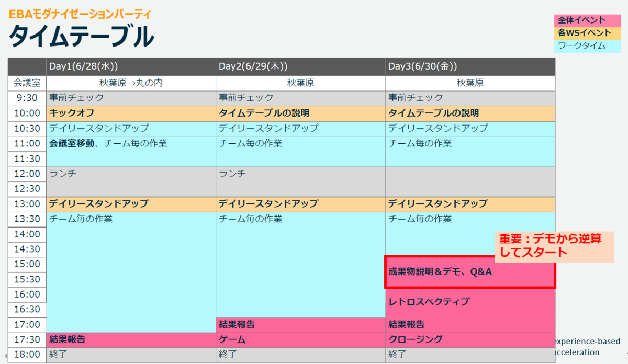Click the '10:00' time label
Screen dimensions: 628x364
tap(27, 113)
